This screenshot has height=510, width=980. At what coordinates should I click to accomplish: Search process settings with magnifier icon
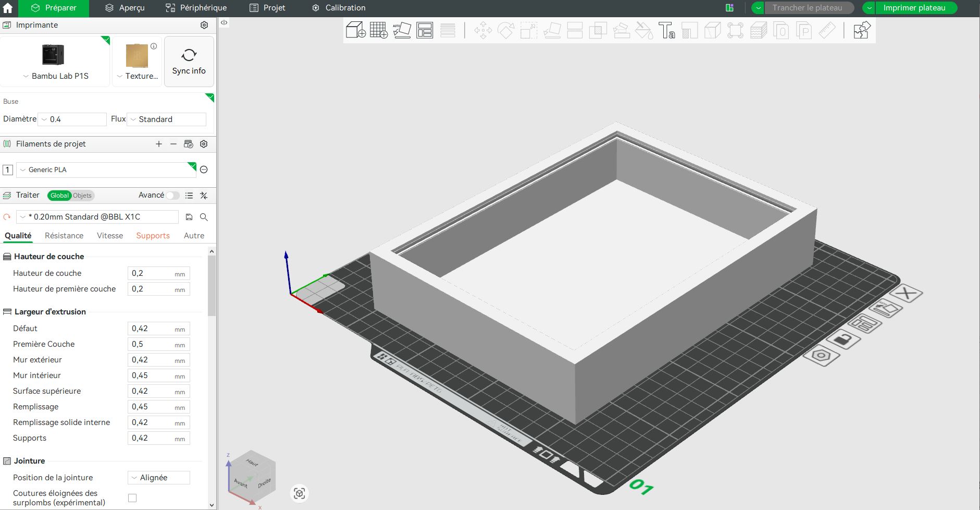[204, 217]
